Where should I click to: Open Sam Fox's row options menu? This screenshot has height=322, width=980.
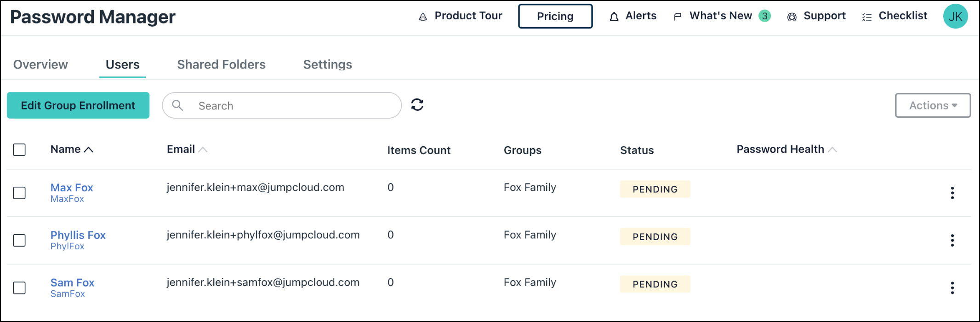[x=952, y=287]
